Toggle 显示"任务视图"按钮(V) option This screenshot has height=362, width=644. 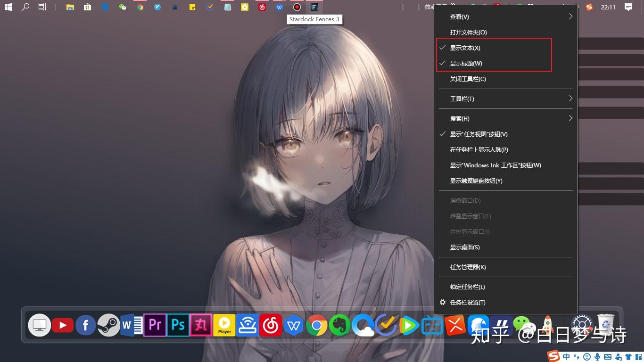tap(505, 134)
